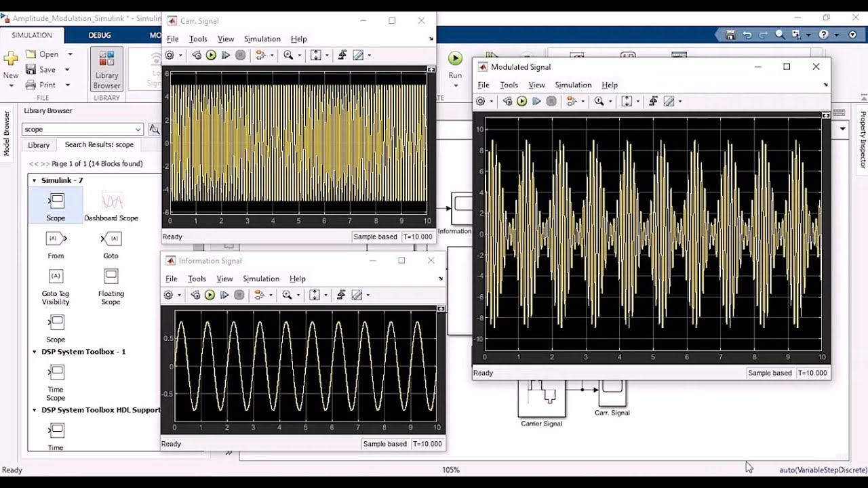This screenshot has height=488, width=868.
Task: Open Simulation menu in Information Signal window
Action: click(x=261, y=279)
